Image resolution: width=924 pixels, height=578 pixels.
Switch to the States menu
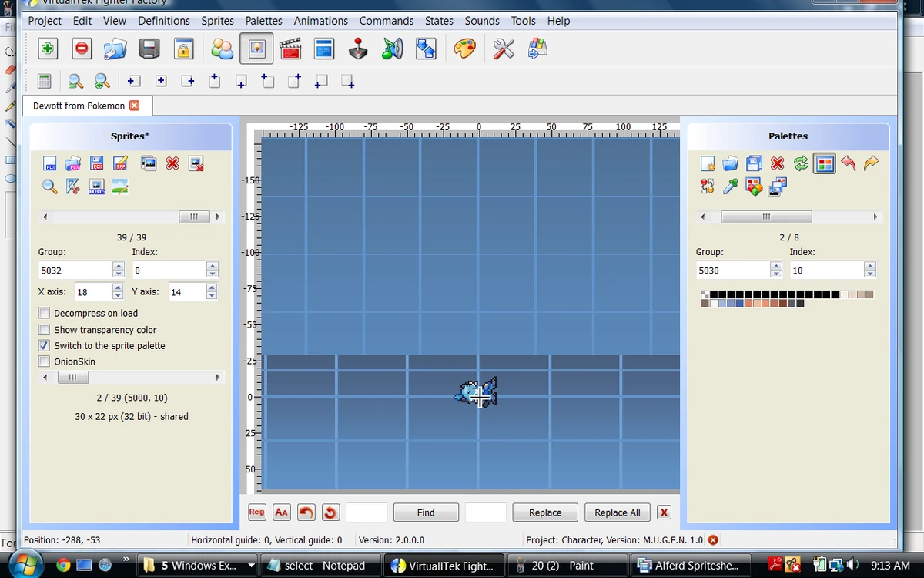[439, 21]
